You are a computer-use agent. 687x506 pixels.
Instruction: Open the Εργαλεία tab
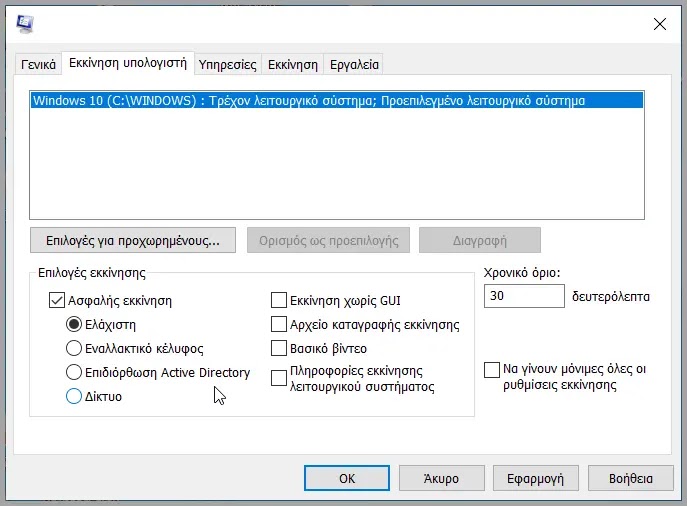pyautogui.click(x=354, y=64)
